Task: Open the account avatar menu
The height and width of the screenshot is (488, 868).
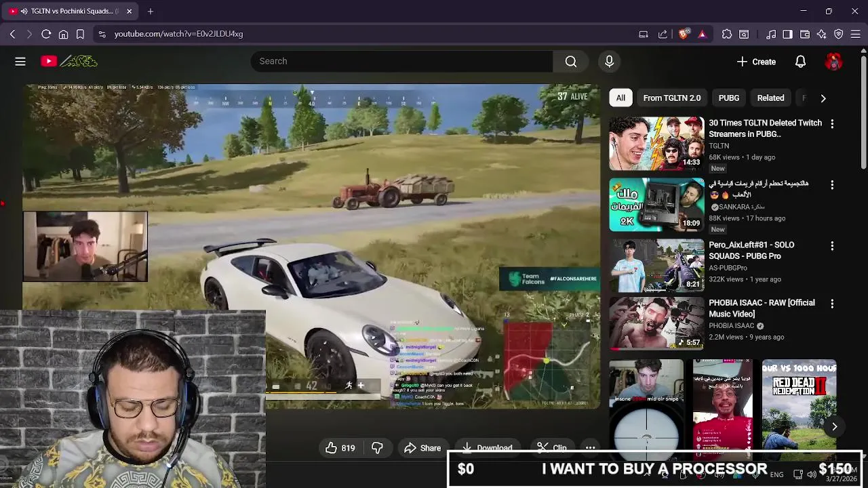Action: coord(833,62)
